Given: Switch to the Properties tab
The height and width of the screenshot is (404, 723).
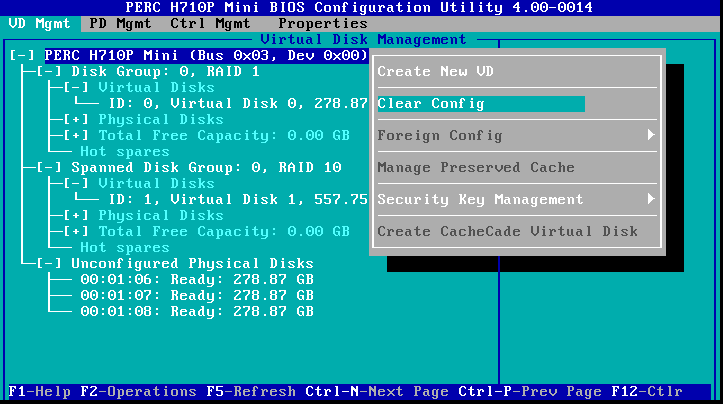Looking at the screenshot, I should (x=323, y=24).
